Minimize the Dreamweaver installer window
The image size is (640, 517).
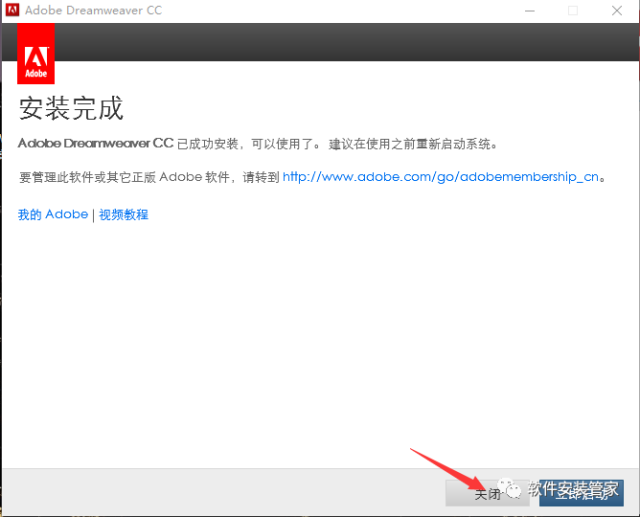(526, 11)
